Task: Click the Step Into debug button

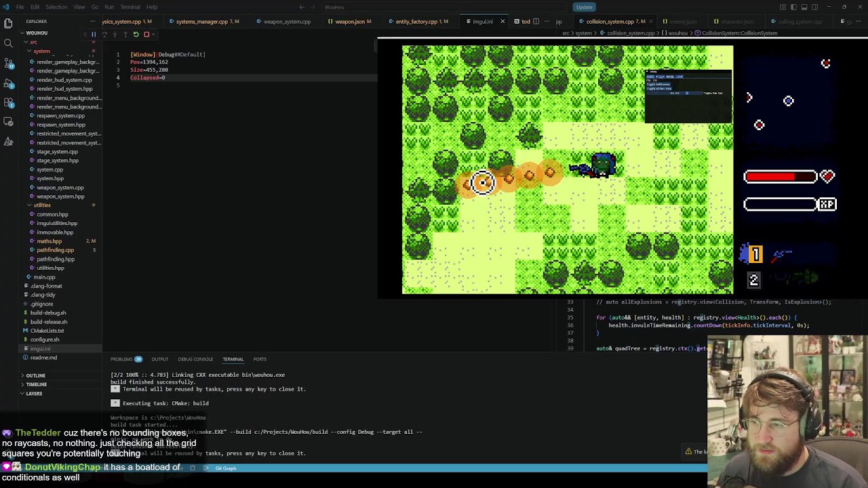Action: (115, 34)
